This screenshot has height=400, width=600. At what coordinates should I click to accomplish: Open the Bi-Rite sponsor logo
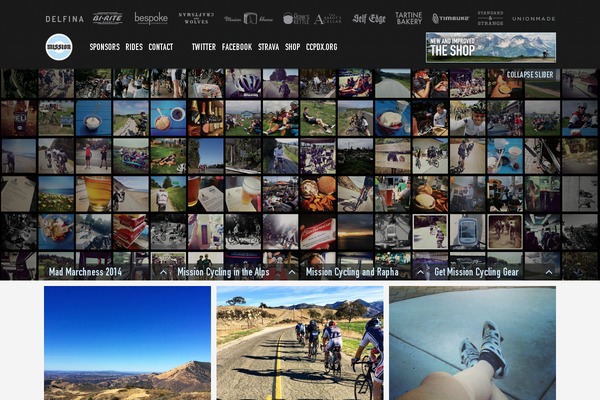click(x=108, y=18)
